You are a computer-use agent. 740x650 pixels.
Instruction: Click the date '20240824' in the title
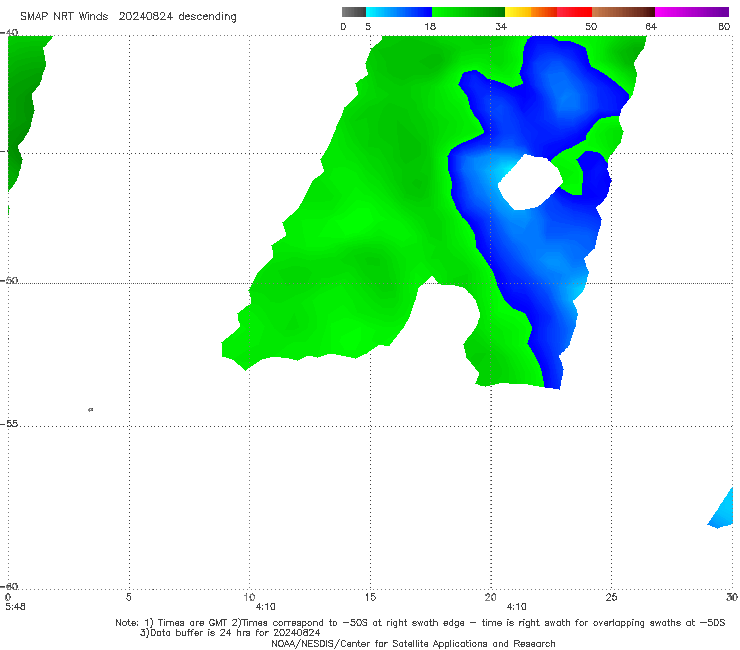click(x=145, y=16)
